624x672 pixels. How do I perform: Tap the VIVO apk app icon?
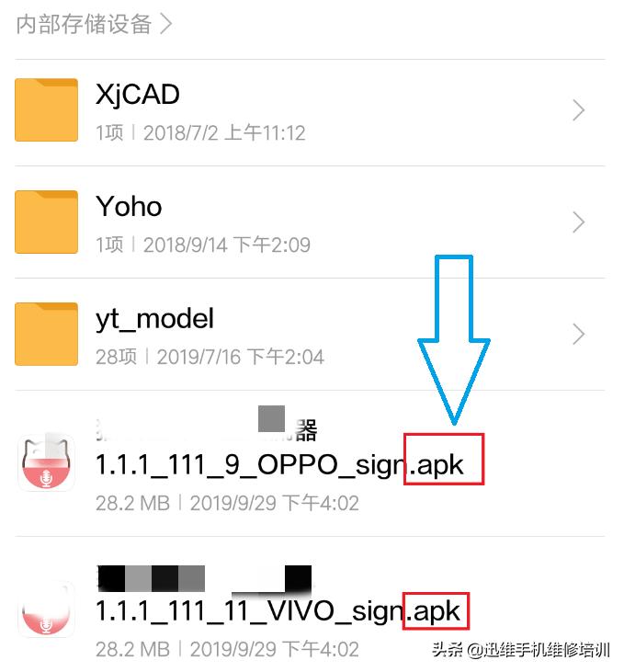click(x=46, y=609)
